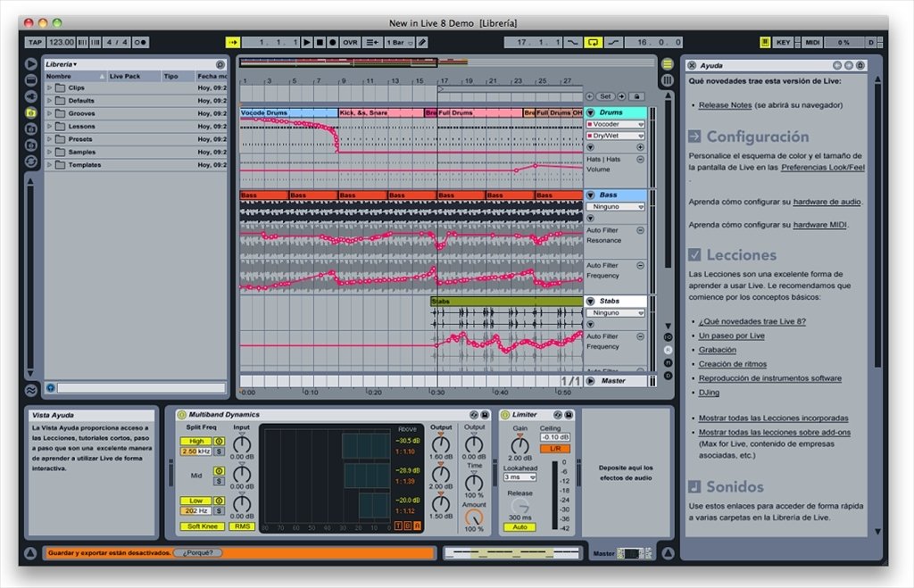Expand the Grooves folder

50,113
